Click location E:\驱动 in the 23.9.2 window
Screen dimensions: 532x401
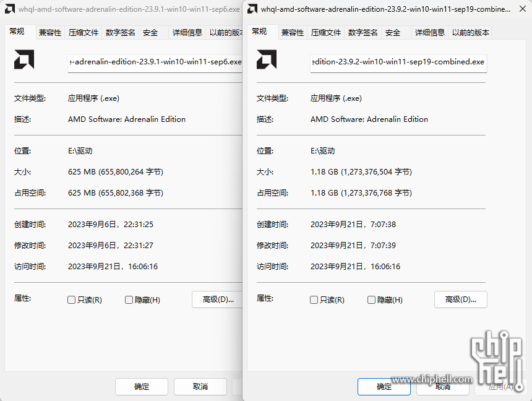click(323, 151)
